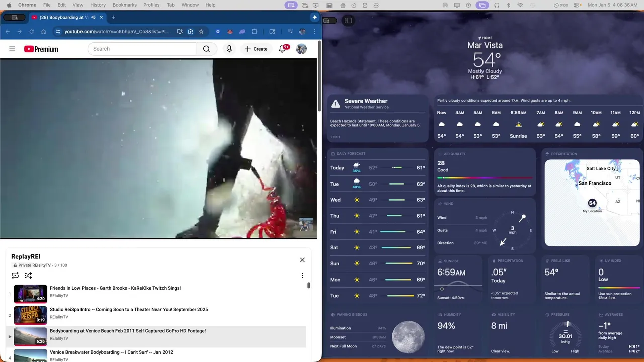Open YouTube notifications bell
This screenshot has width=644, height=362.
pos(282,49)
